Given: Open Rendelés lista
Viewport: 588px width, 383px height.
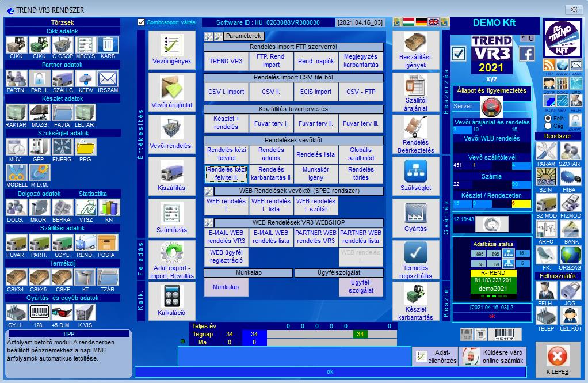Looking at the screenshot, I should coord(316,154).
